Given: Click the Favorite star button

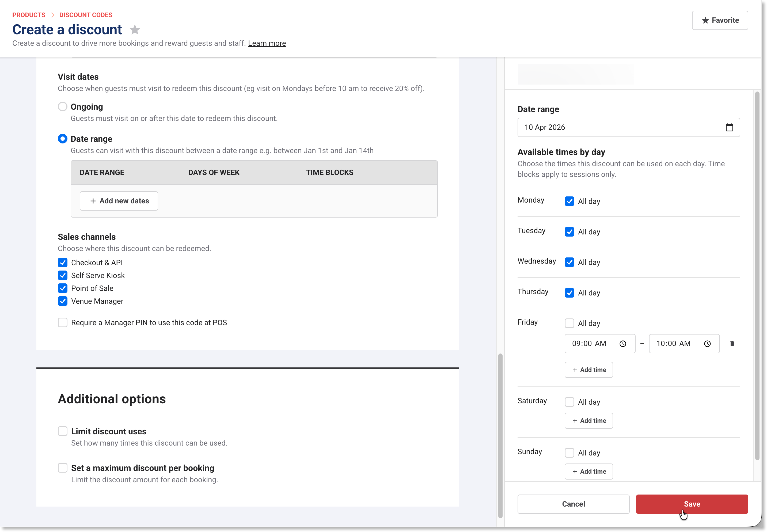Looking at the screenshot, I should coord(720,20).
